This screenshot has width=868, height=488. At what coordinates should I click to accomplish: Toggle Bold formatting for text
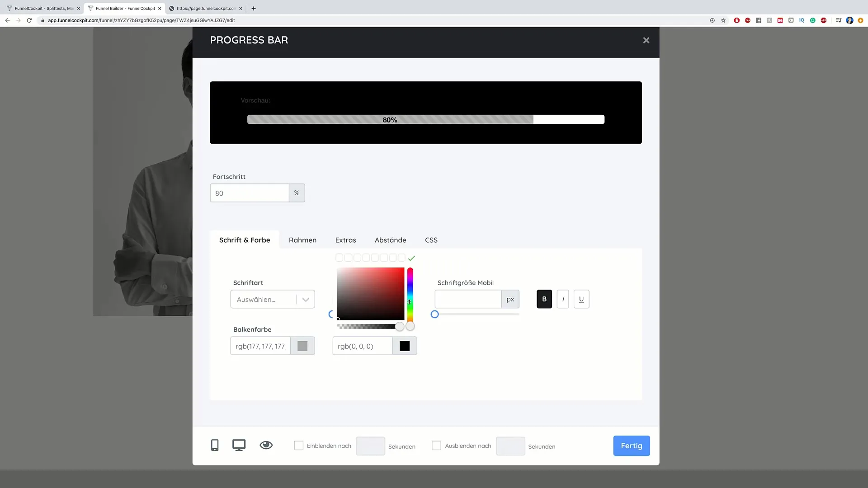tap(544, 299)
